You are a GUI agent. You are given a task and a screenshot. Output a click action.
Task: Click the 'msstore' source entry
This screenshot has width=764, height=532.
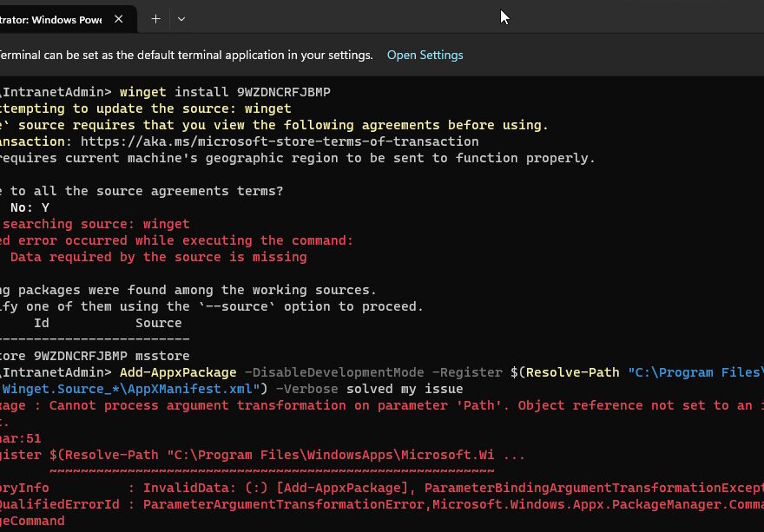coord(162,356)
